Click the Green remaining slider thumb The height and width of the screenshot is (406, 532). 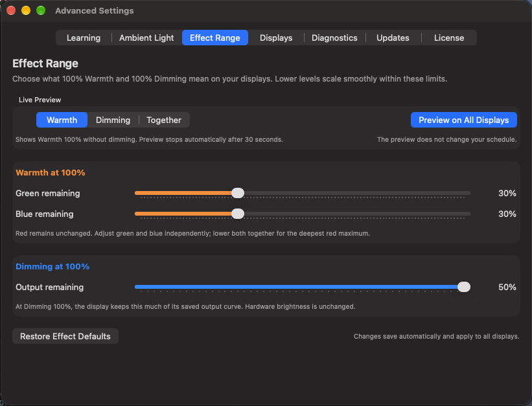(x=238, y=193)
